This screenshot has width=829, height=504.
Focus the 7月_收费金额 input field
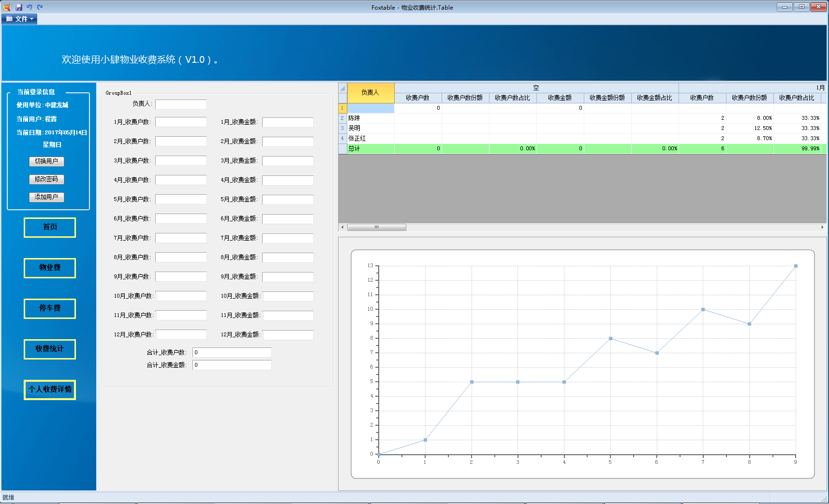[x=288, y=238]
